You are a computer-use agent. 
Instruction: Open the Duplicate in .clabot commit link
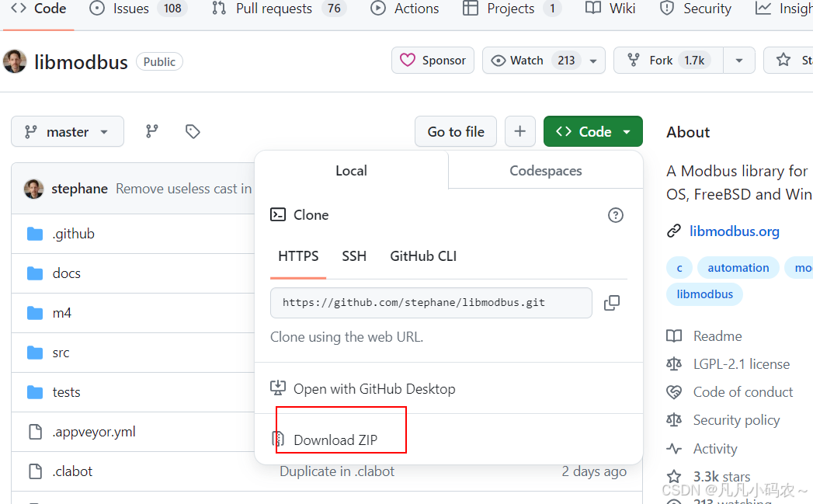337,471
